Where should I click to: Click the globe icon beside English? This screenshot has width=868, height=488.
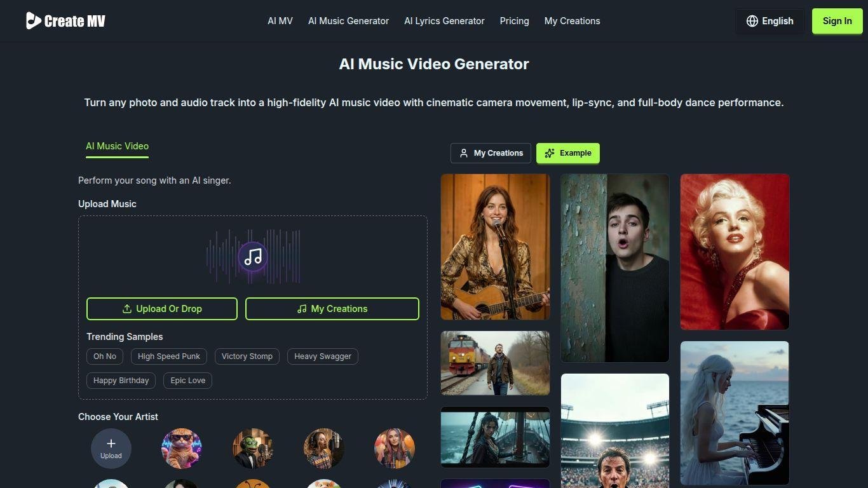coord(752,21)
